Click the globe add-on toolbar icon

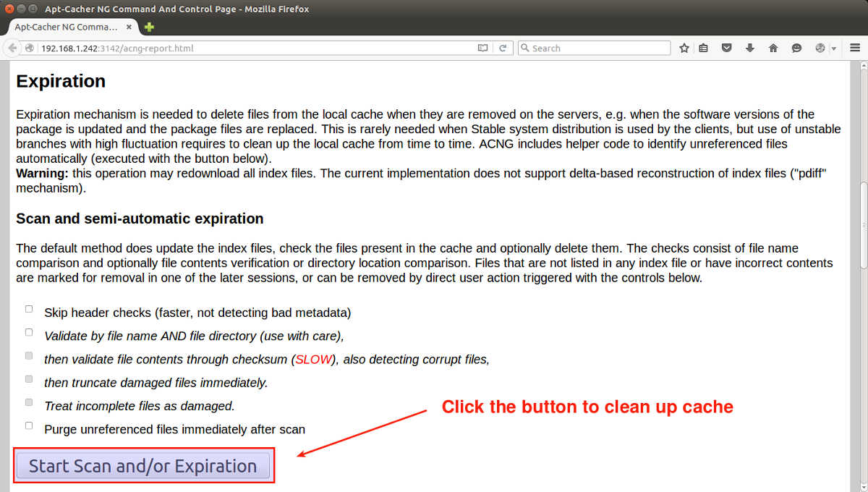820,48
